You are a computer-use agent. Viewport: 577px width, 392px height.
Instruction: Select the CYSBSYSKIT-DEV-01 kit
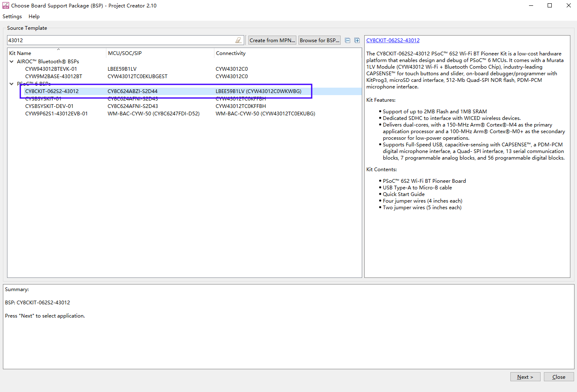coord(49,106)
